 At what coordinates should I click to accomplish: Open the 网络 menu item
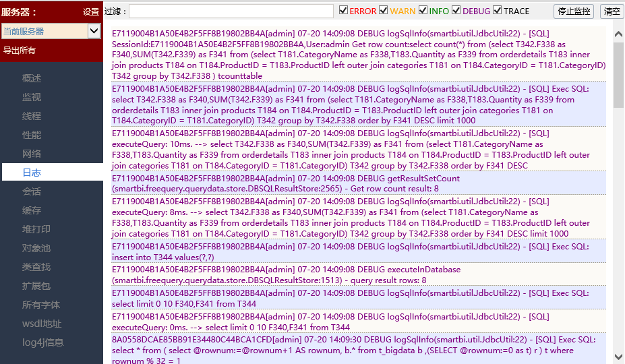[32, 154]
